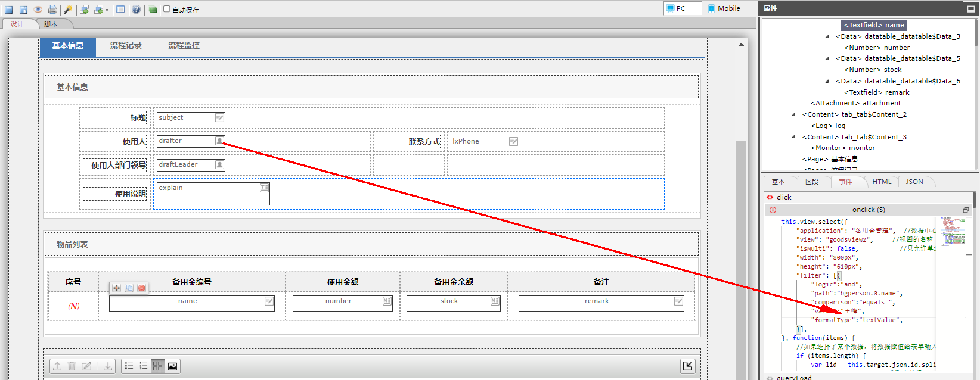
Task: Click the first save icon in the toolbar
Action: pyautogui.click(x=9, y=9)
